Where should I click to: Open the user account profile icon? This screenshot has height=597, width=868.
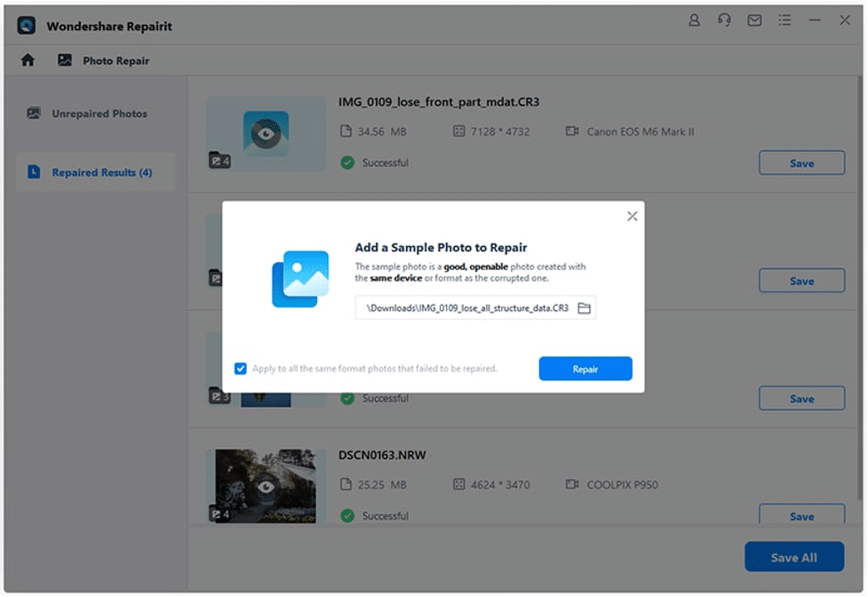695,20
